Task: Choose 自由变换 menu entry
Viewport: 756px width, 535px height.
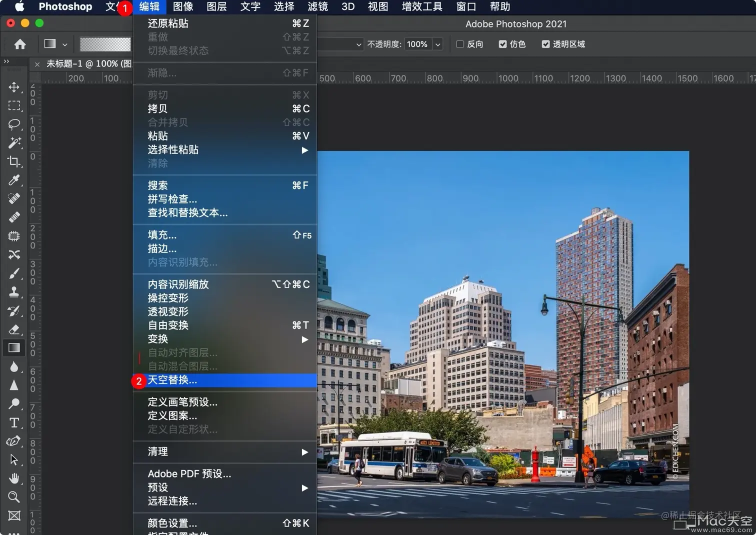Action: click(225, 325)
